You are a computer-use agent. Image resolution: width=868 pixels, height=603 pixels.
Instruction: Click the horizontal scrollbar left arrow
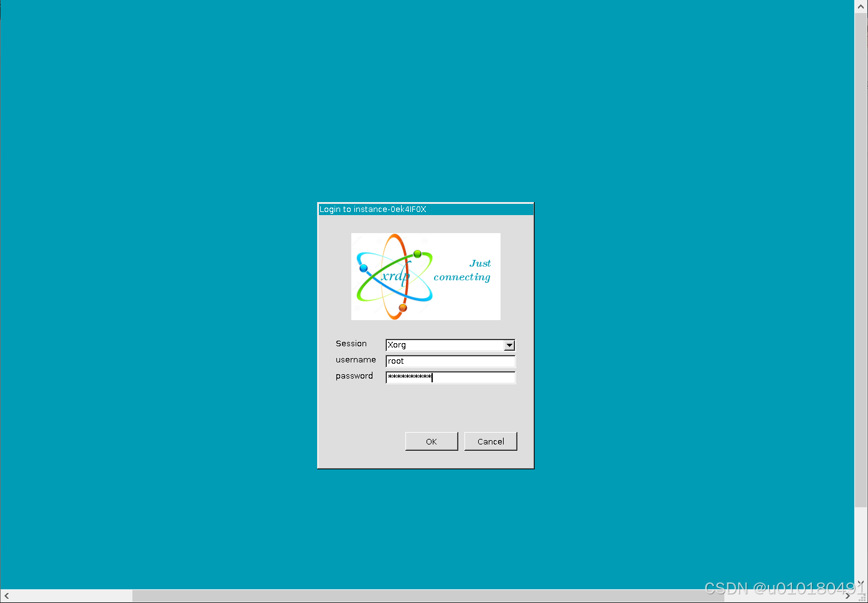6,596
